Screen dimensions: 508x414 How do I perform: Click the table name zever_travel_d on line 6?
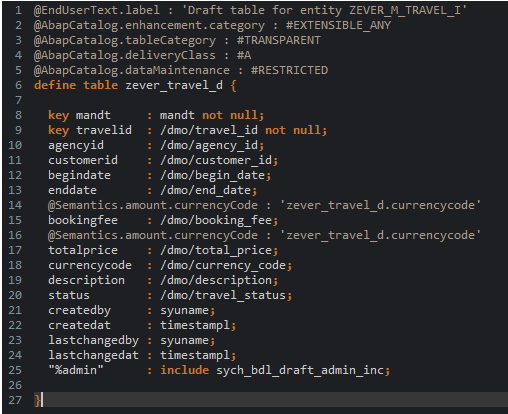174,85
